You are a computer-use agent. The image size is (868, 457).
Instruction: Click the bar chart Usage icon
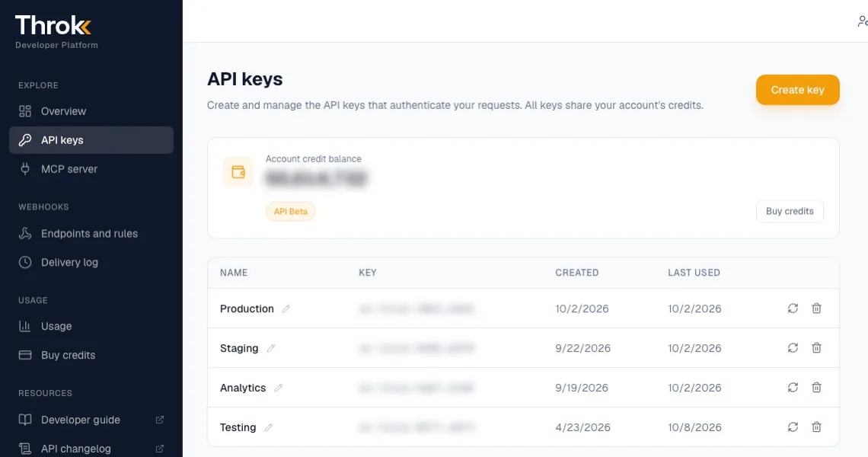pyautogui.click(x=25, y=326)
